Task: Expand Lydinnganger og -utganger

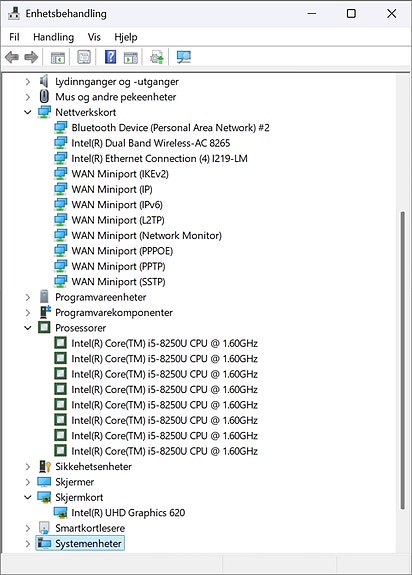Action: (28, 81)
